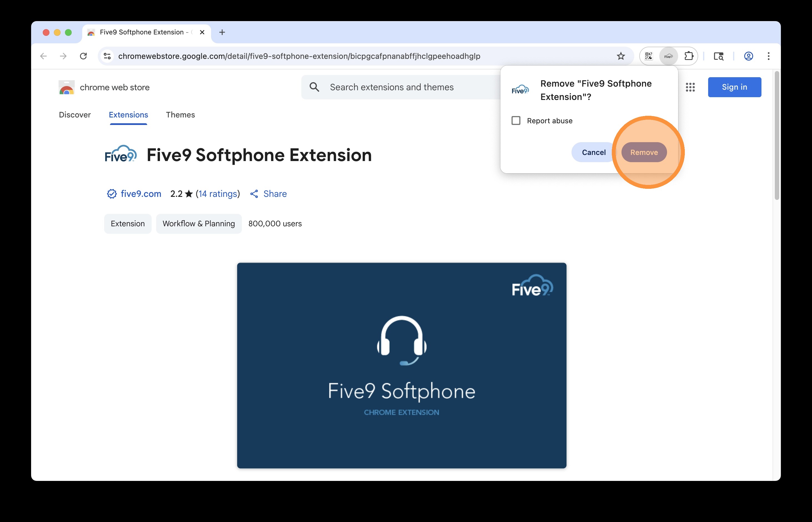Open the Extensions puzzle-piece menu
812x522 pixels.
click(x=689, y=56)
